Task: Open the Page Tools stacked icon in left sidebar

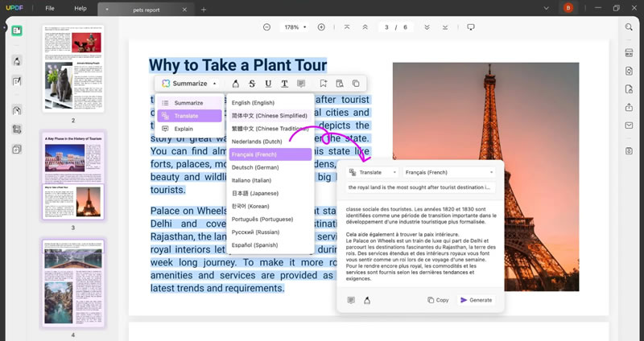Action: (x=17, y=150)
